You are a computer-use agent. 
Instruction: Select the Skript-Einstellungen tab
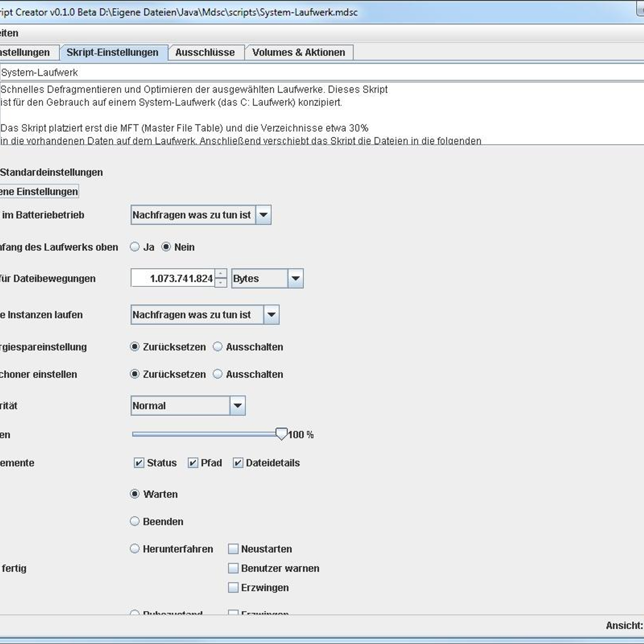112,53
